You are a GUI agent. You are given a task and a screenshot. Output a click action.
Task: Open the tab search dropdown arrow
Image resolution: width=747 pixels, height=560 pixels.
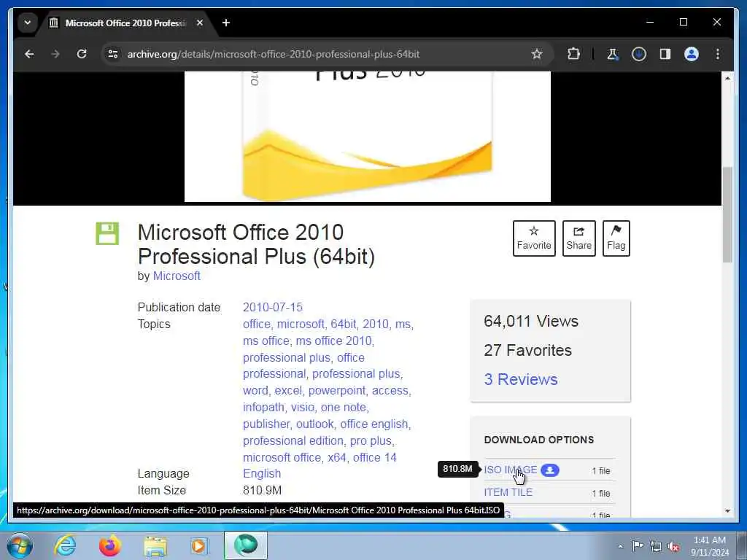click(x=28, y=23)
